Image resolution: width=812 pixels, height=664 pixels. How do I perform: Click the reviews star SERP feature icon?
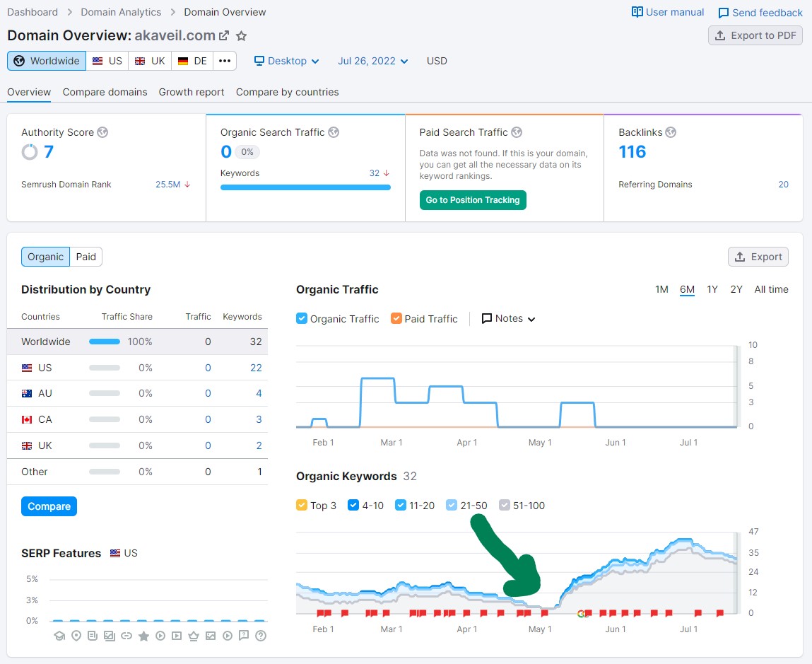[x=143, y=636]
